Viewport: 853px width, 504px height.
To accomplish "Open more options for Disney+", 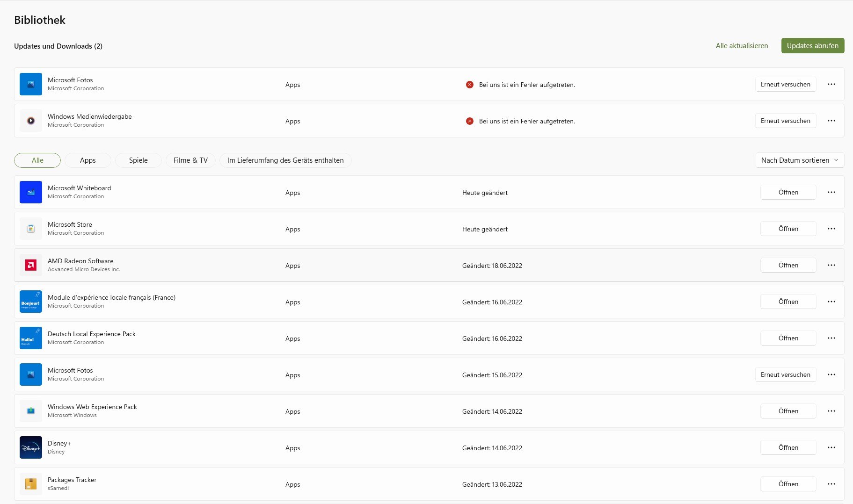I will pos(831,447).
